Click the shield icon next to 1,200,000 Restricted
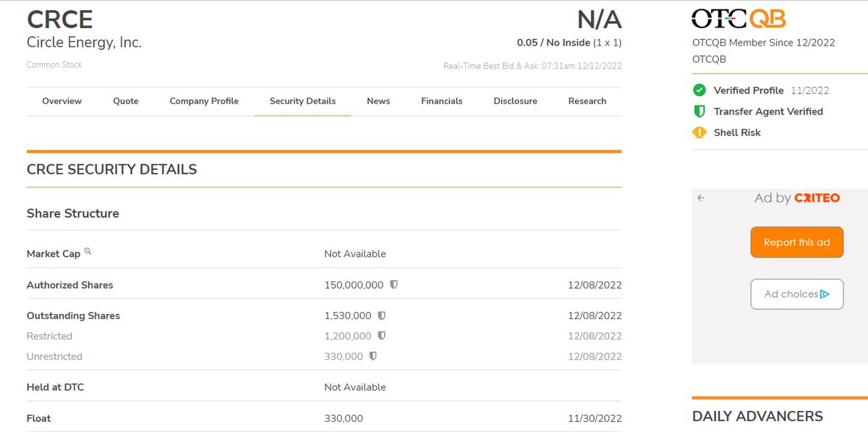Screen dimensions: 868x432 click(381, 336)
